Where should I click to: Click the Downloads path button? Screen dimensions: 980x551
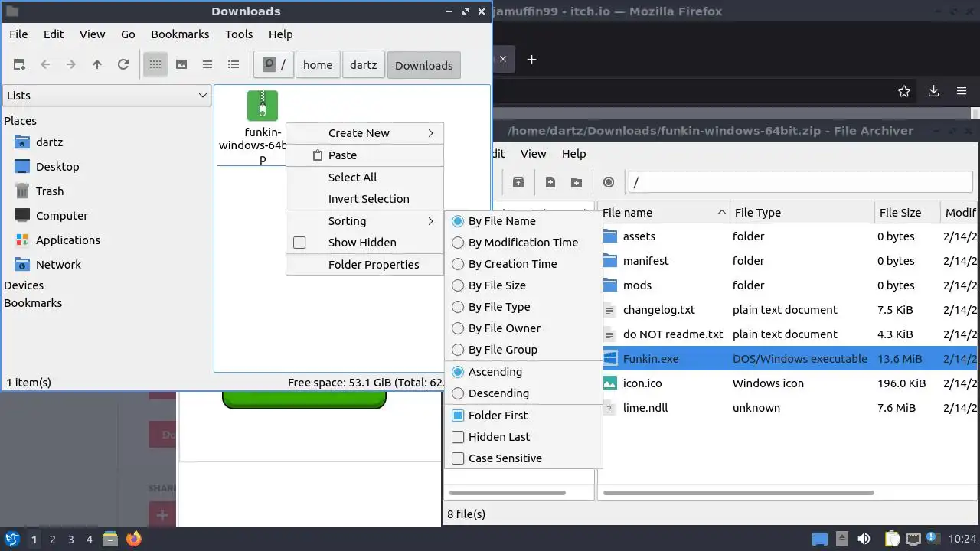click(x=424, y=65)
